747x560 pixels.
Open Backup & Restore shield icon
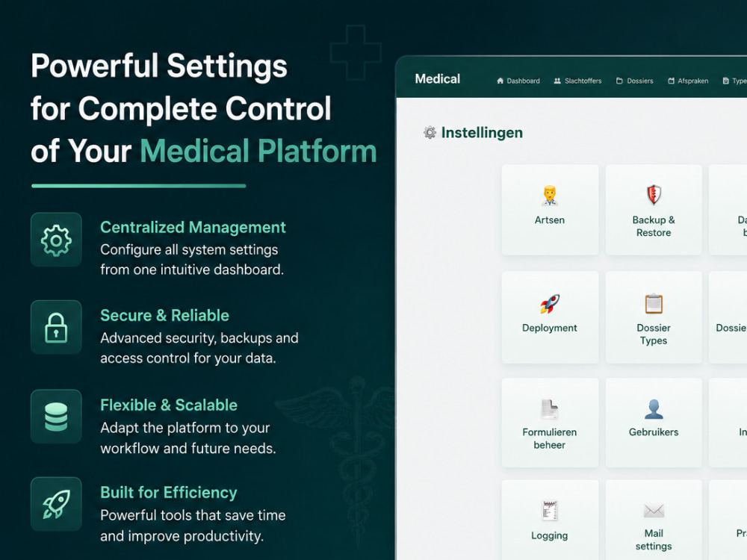coord(654,194)
